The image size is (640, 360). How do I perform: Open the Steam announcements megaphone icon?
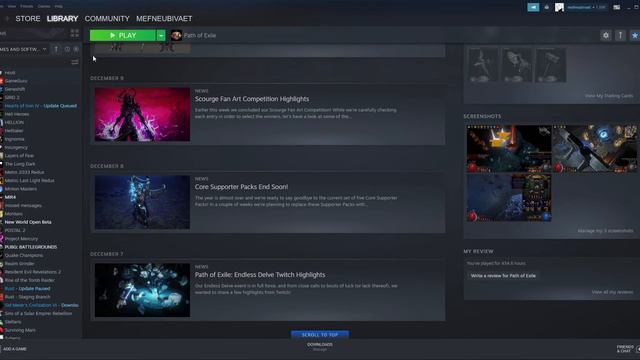[x=533, y=7]
